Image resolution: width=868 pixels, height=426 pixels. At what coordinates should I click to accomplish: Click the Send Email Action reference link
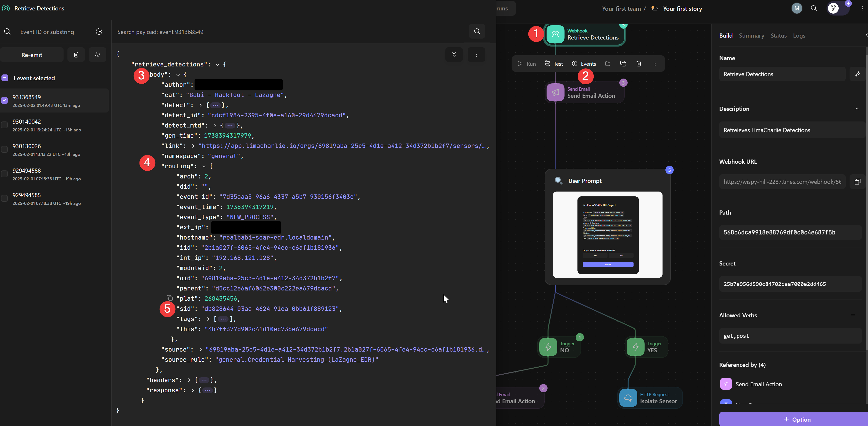coord(759,384)
